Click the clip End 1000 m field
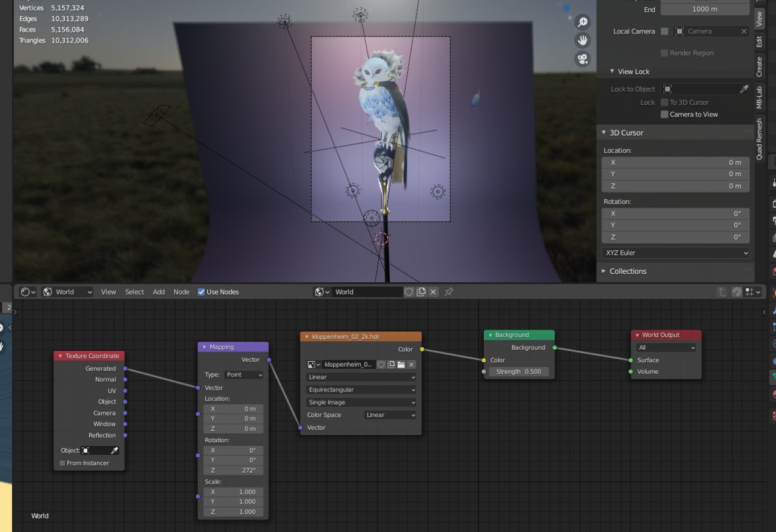Viewport: 776px width, 532px height. coord(704,10)
